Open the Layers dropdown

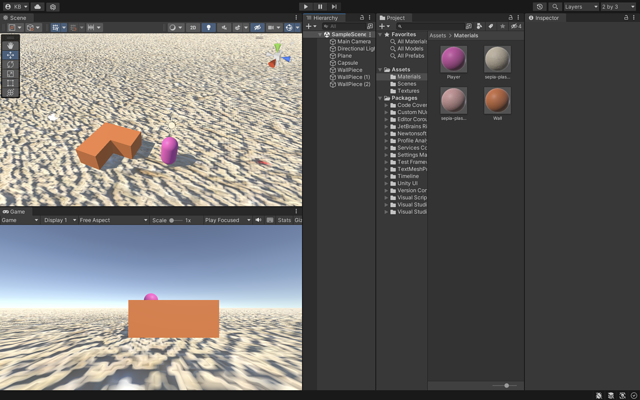coord(581,7)
